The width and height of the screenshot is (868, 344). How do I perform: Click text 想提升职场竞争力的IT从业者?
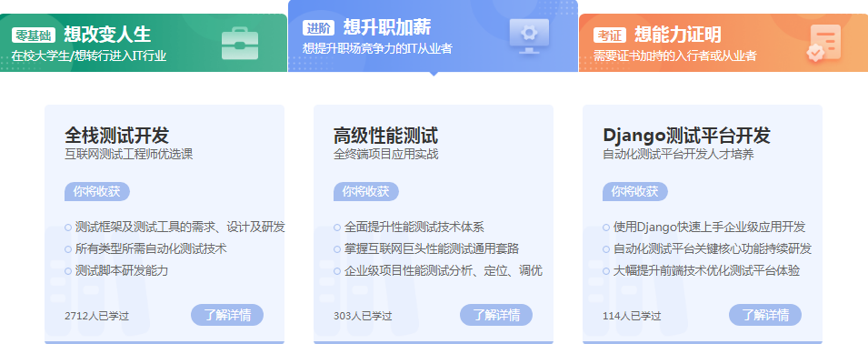point(377,48)
